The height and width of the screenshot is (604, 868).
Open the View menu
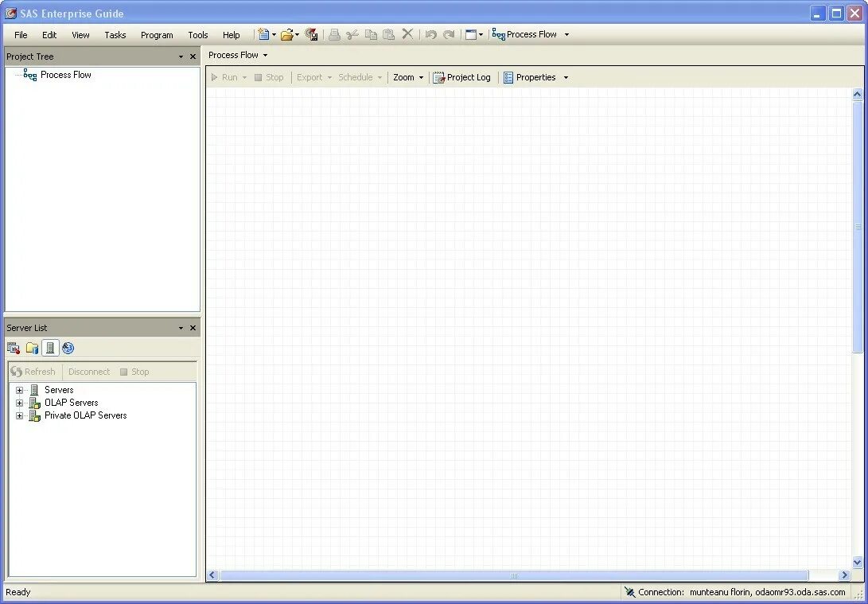point(80,35)
